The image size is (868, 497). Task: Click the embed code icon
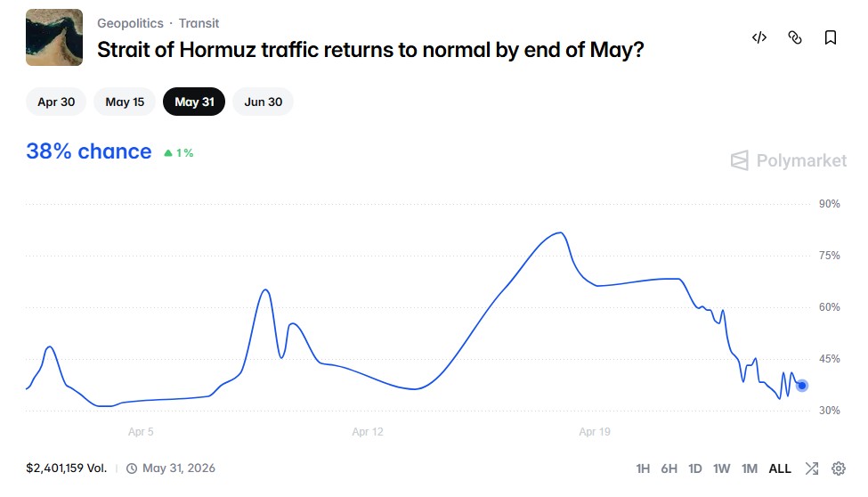[x=759, y=37]
